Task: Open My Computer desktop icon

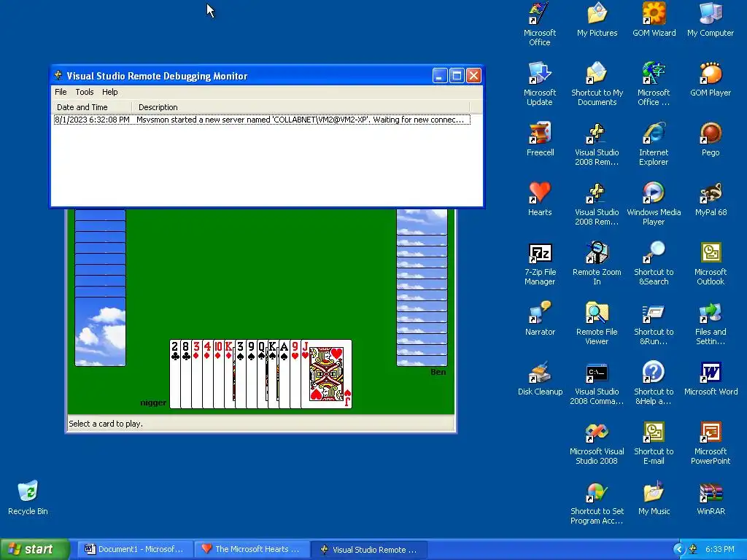Action: tap(711, 20)
